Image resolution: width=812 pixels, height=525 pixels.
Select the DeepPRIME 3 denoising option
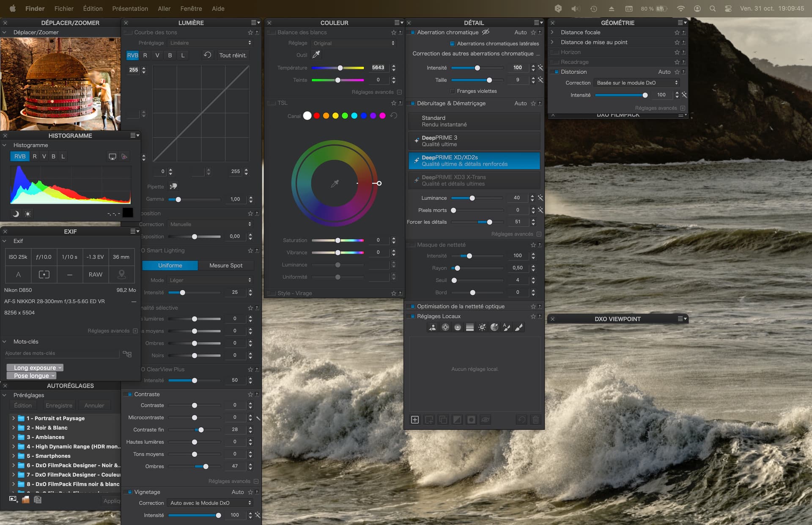[474, 141]
